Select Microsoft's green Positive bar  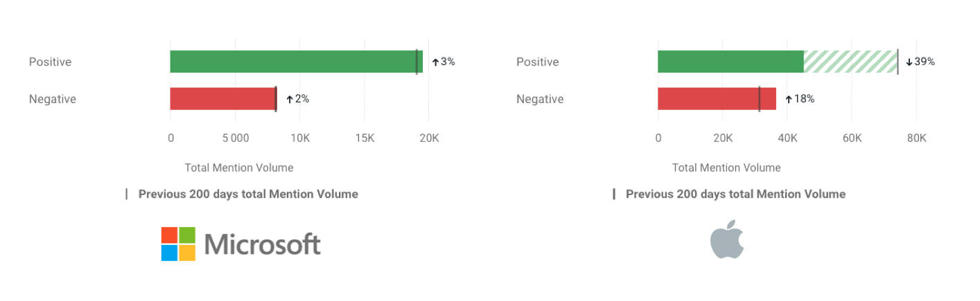(x=291, y=62)
